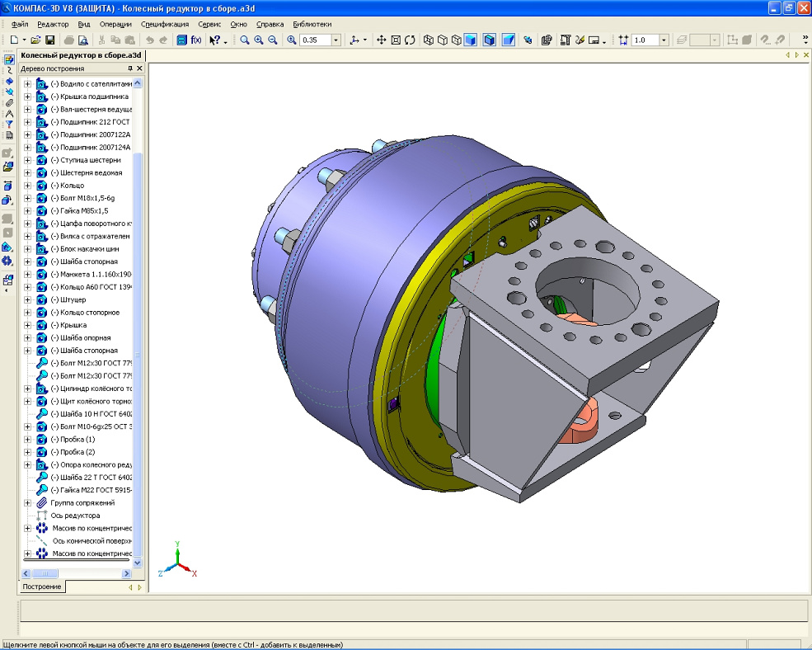
Task: Open the zoom scale 0.35 dropdown
Action: 336,40
